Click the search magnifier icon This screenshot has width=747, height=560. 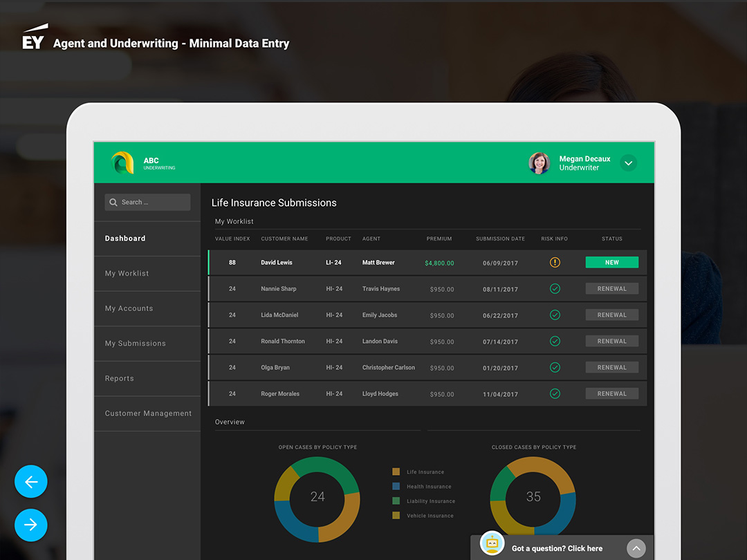point(113,203)
